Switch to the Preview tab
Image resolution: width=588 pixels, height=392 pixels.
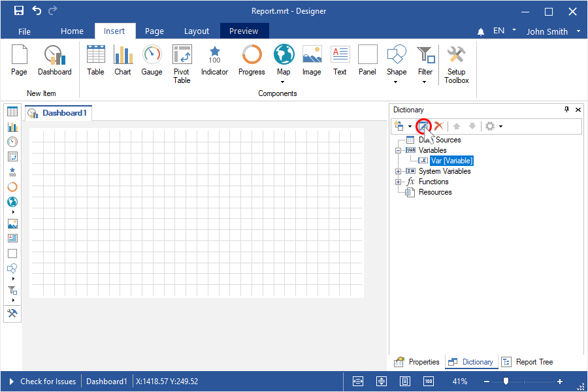point(244,31)
